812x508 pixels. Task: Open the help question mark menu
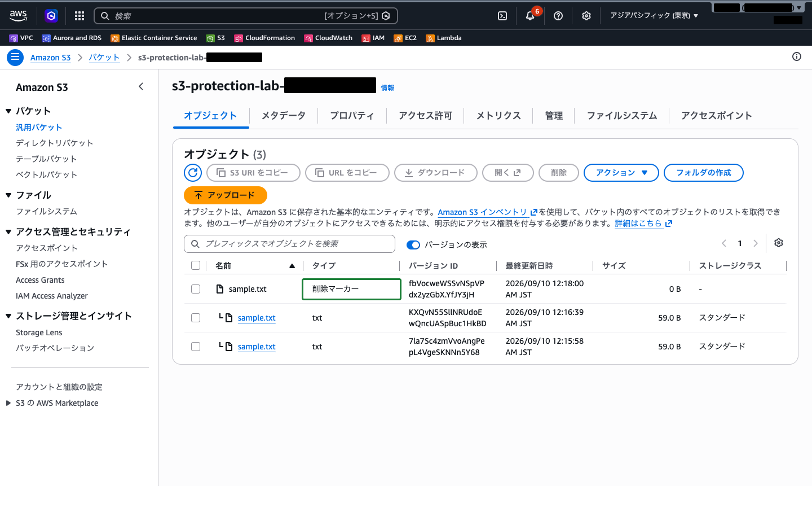click(558, 16)
